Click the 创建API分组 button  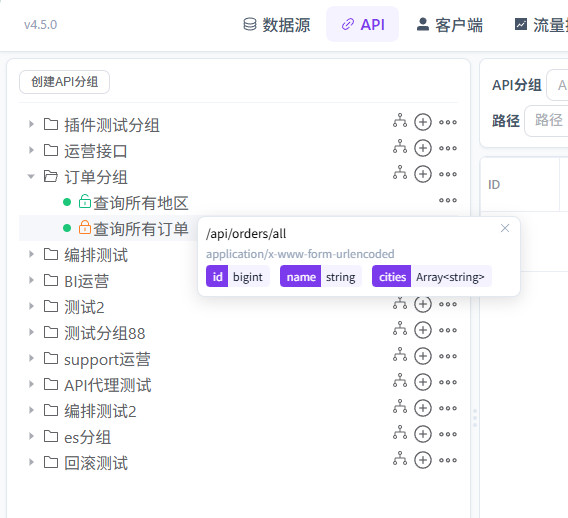(64, 82)
